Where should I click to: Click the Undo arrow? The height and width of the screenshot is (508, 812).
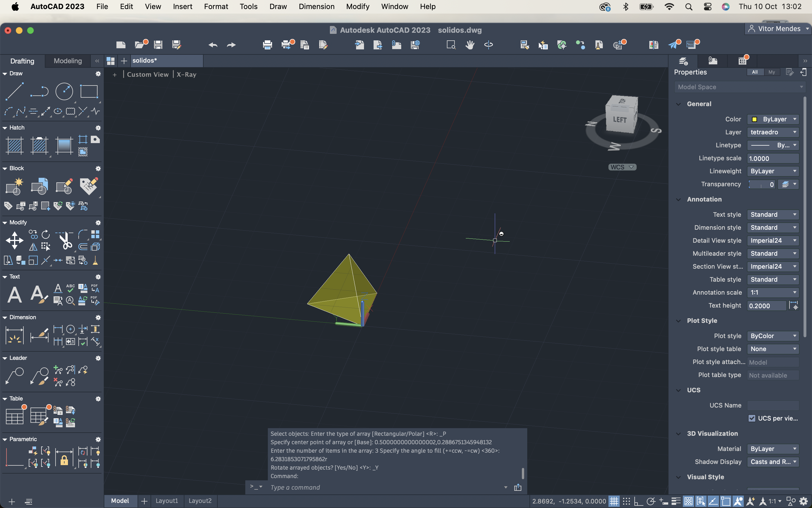coord(213,45)
